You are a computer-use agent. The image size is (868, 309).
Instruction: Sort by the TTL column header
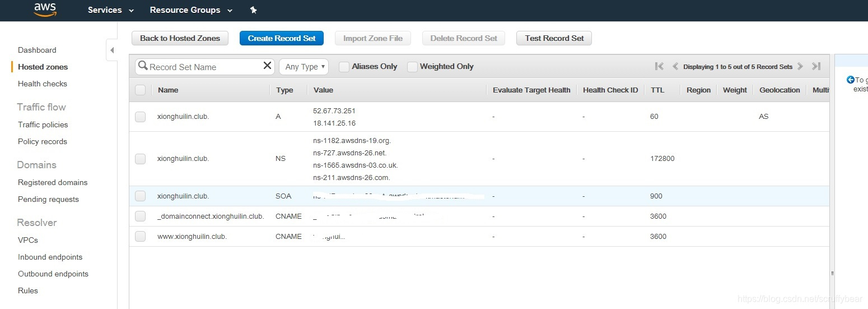[x=657, y=90]
